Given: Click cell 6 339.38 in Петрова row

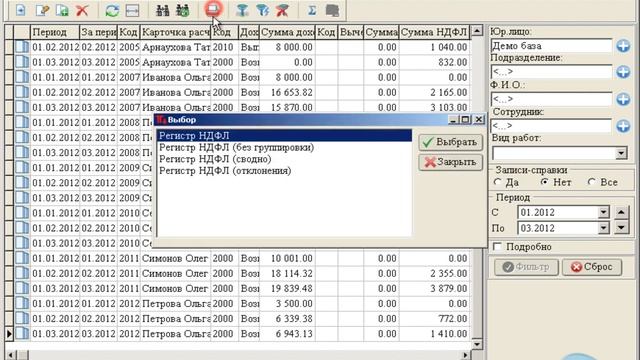Looking at the screenshot, I should [x=287, y=319].
